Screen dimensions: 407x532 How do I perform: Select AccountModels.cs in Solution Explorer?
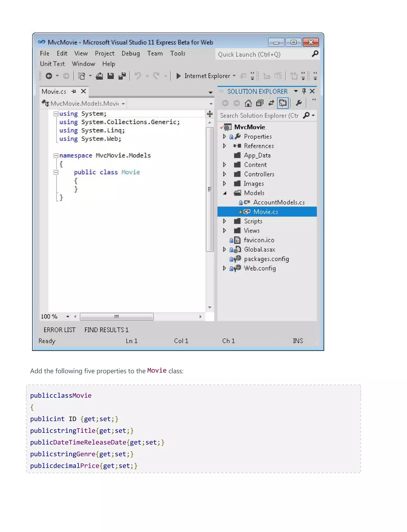coord(279,202)
